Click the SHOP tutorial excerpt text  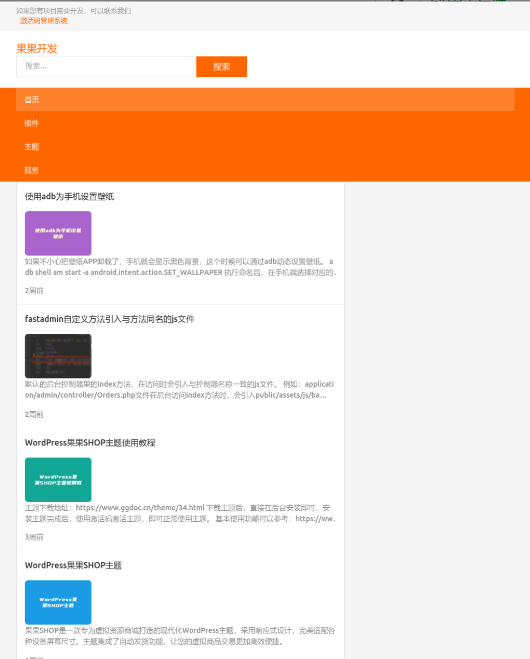point(180,513)
